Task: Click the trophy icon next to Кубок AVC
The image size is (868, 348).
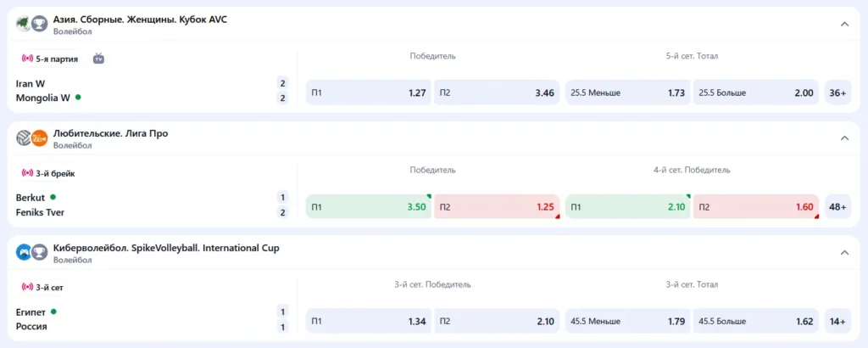Action: click(x=39, y=24)
